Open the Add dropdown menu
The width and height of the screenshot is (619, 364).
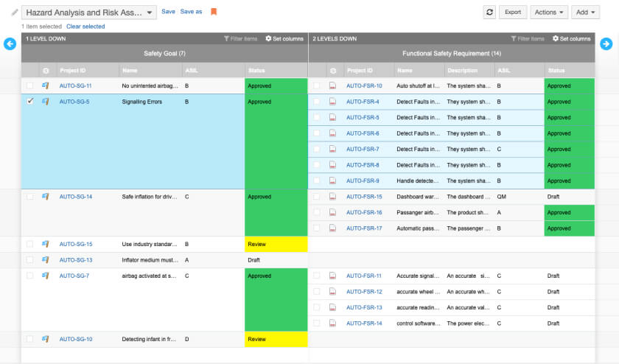(x=585, y=13)
